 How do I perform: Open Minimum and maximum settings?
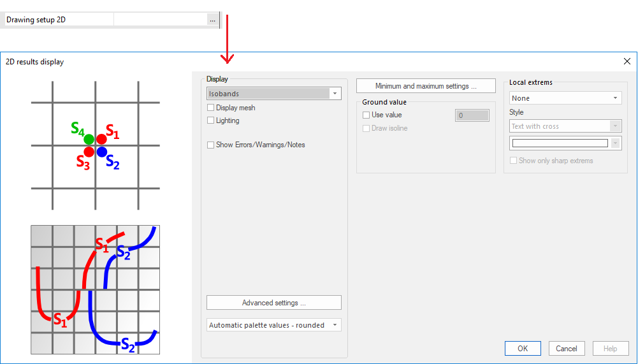coord(426,86)
